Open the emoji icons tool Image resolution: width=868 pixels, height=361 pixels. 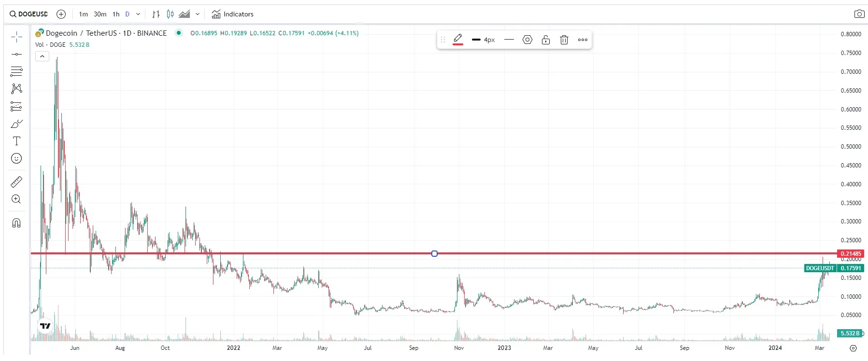pos(16,158)
